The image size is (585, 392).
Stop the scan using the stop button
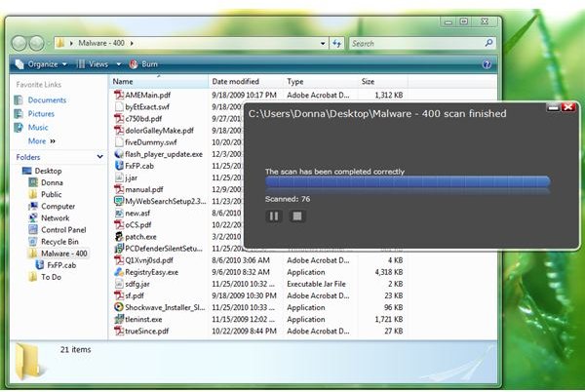[x=297, y=216]
